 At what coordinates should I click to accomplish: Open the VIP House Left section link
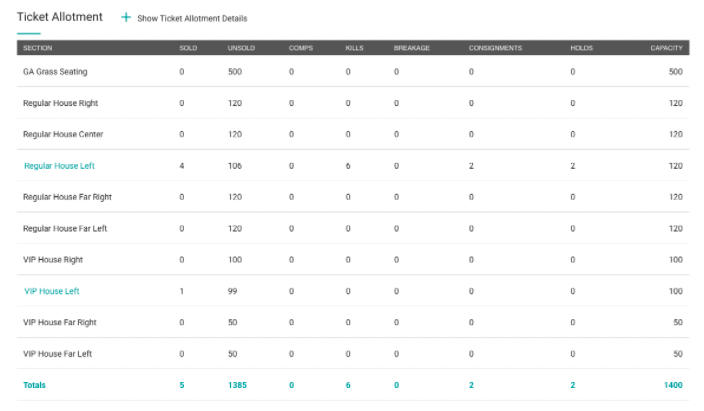pyautogui.click(x=52, y=291)
